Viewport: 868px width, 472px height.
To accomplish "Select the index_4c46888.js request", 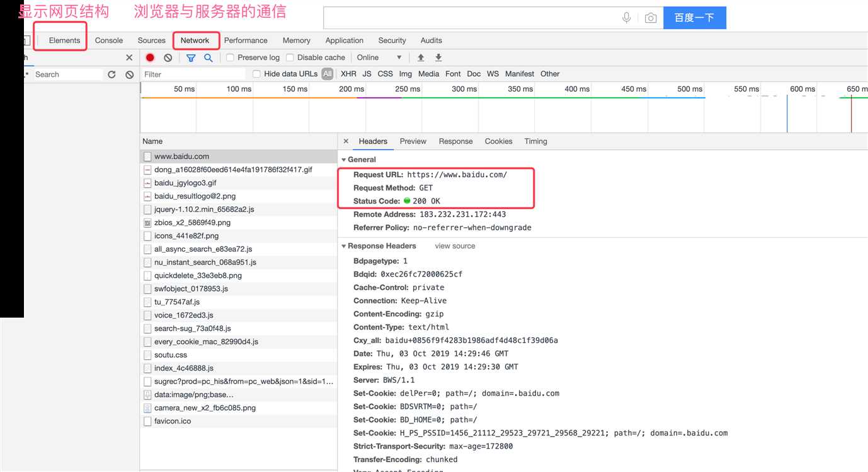I will (239, 368).
